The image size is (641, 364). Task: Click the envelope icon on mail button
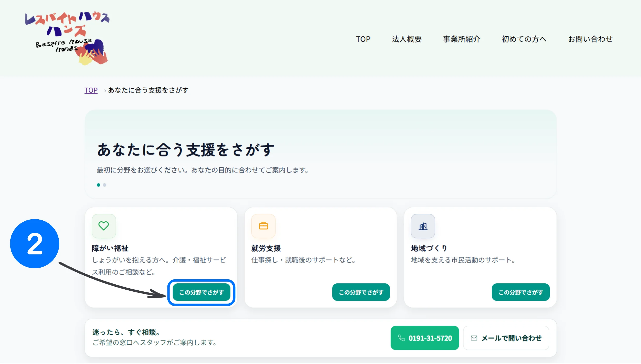pyautogui.click(x=474, y=338)
